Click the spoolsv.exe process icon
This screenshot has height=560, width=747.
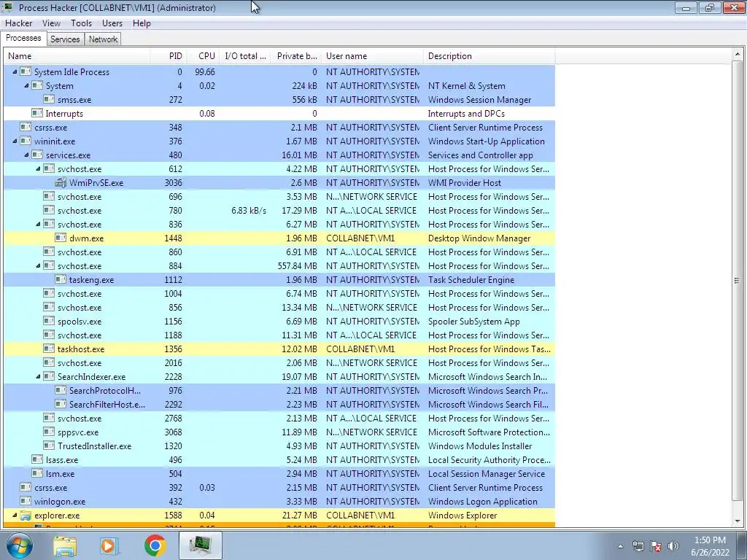coord(49,322)
